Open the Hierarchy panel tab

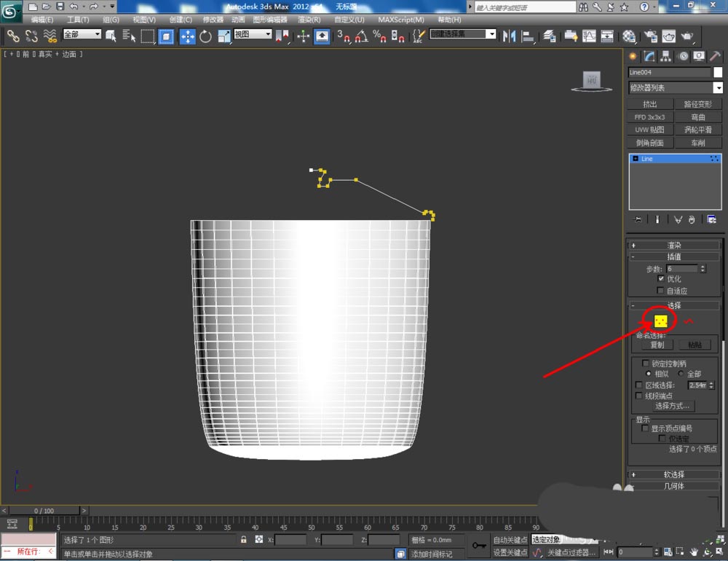coord(666,56)
